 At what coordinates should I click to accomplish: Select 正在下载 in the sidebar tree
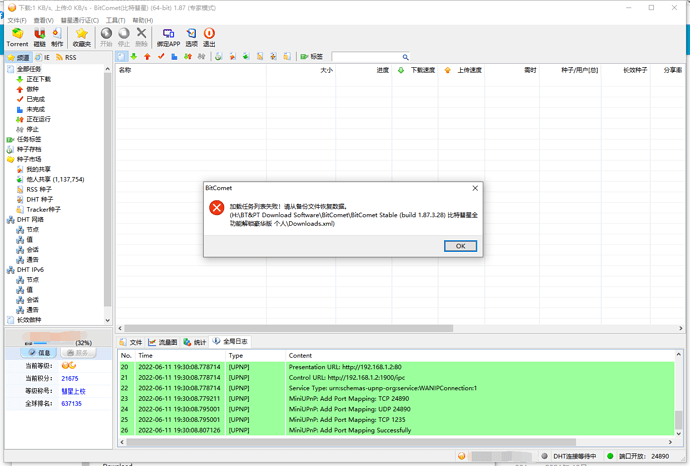tap(38, 79)
